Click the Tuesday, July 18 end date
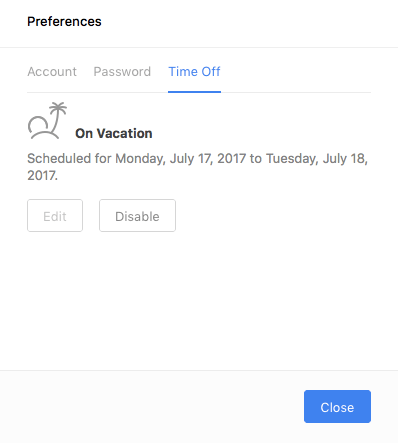The image size is (398, 443). [x=316, y=159]
